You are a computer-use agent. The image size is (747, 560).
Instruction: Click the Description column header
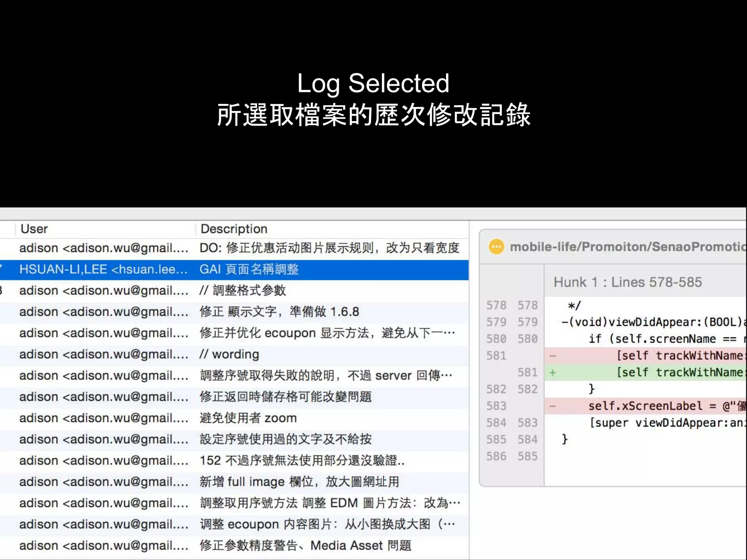[234, 229]
